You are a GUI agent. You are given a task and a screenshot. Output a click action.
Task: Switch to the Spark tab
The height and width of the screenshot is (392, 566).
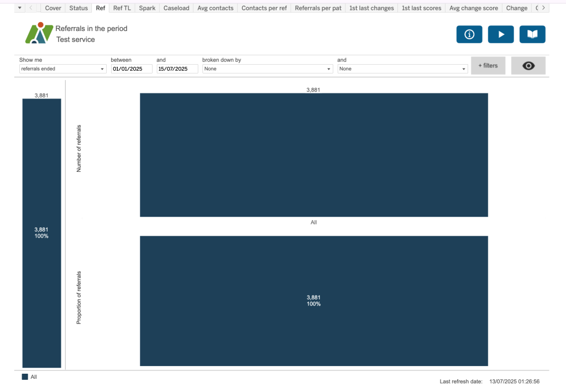pyautogui.click(x=147, y=8)
